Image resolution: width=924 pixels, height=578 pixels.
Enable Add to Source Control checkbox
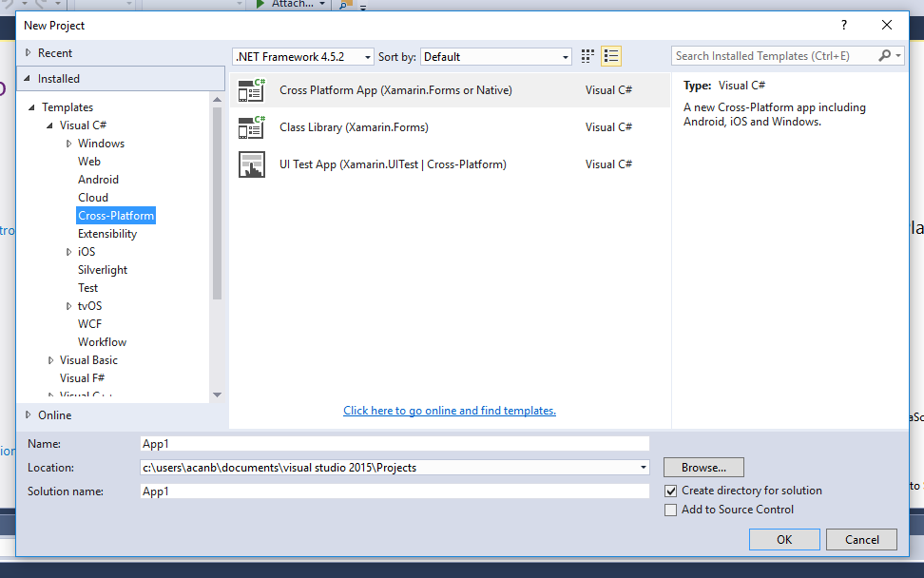click(x=670, y=510)
